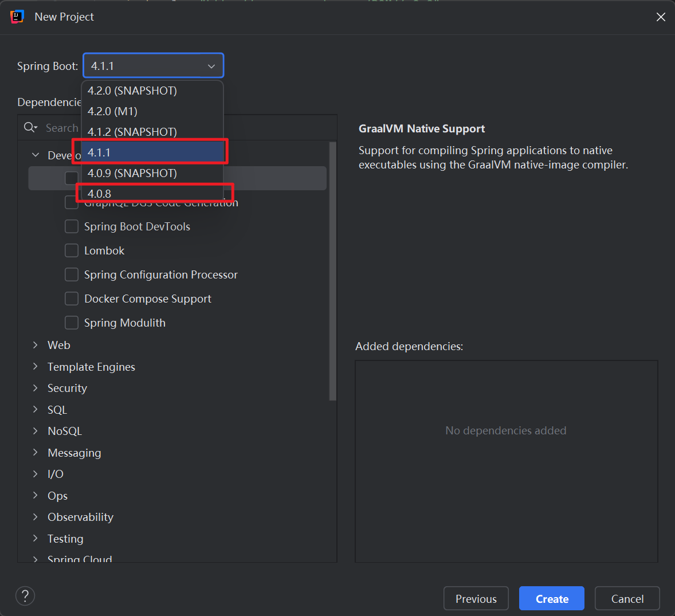675x616 pixels.
Task: Check the Spring Modulith dependency
Action: pos(72,323)
